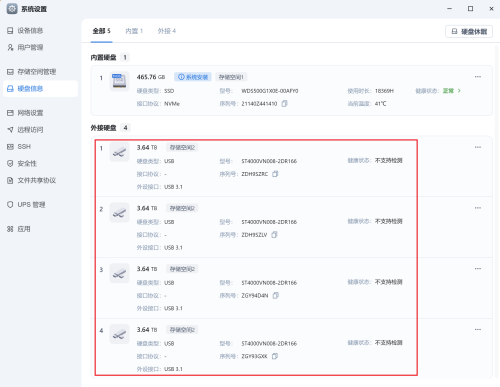Screen dimensions: 500x387
Task: Click 存储空间2 tag on external disk 2
Action: click(x=182, y=208)
